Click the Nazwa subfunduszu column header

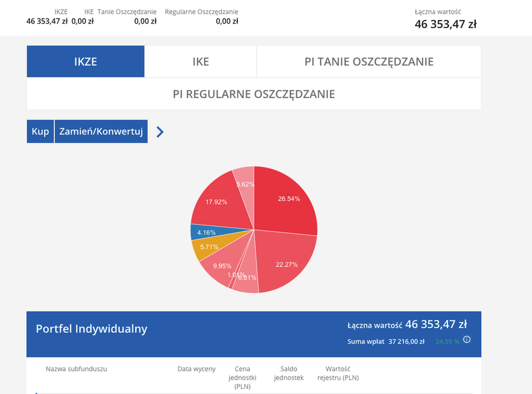point(76,369)
